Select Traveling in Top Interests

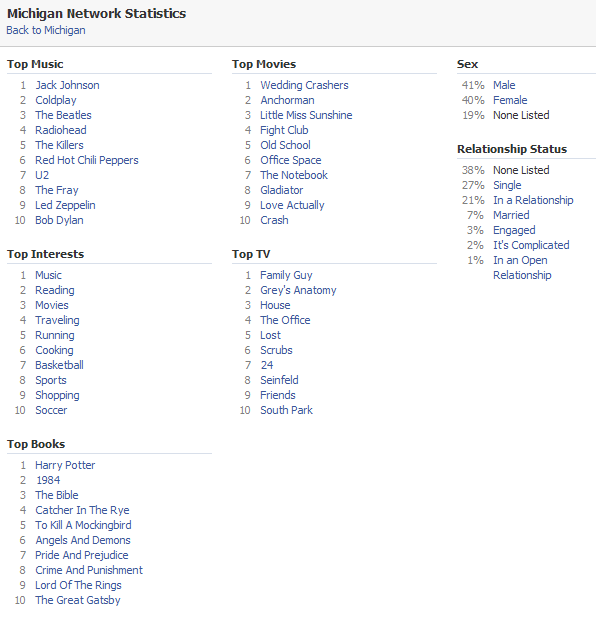tap(57, 320)
